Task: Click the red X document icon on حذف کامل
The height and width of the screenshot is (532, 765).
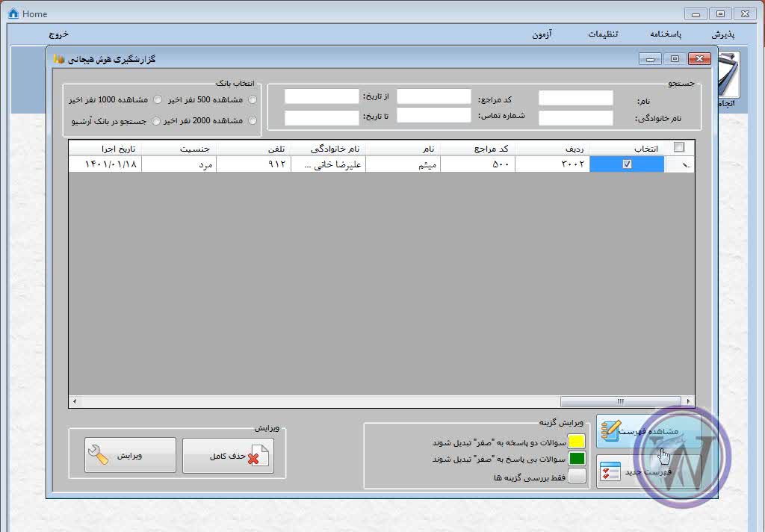Action: pos(258,456)
